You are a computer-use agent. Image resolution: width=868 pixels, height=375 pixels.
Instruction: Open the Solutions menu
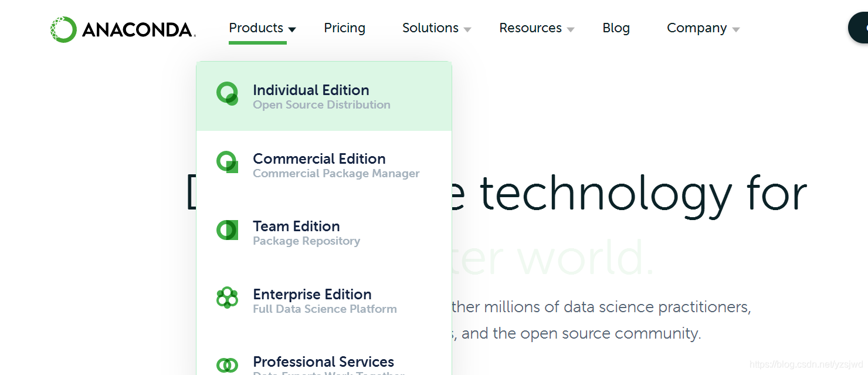430,28
